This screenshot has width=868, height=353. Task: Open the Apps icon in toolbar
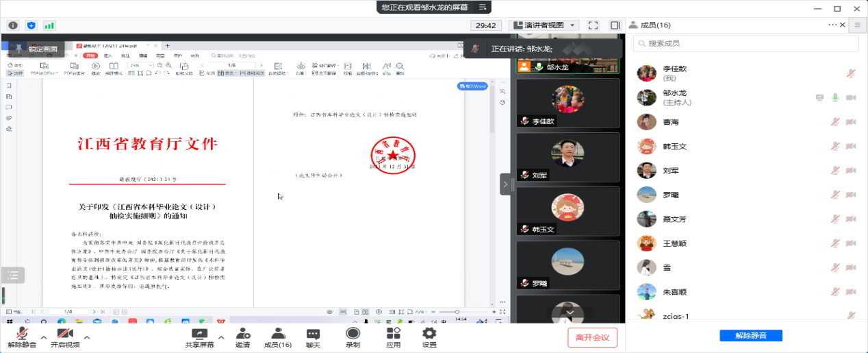393,333
